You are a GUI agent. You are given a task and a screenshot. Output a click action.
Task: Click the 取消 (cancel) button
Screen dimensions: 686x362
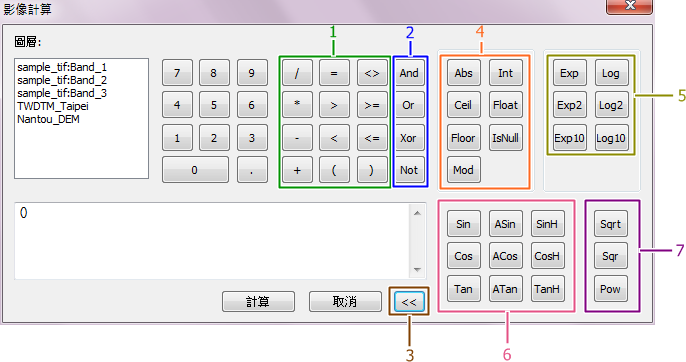pos(345,301)
